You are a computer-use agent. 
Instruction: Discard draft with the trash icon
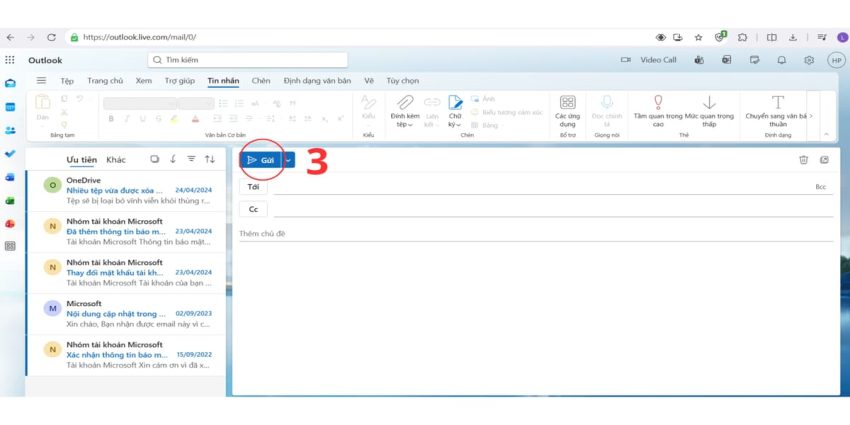(x=803, y=159)
